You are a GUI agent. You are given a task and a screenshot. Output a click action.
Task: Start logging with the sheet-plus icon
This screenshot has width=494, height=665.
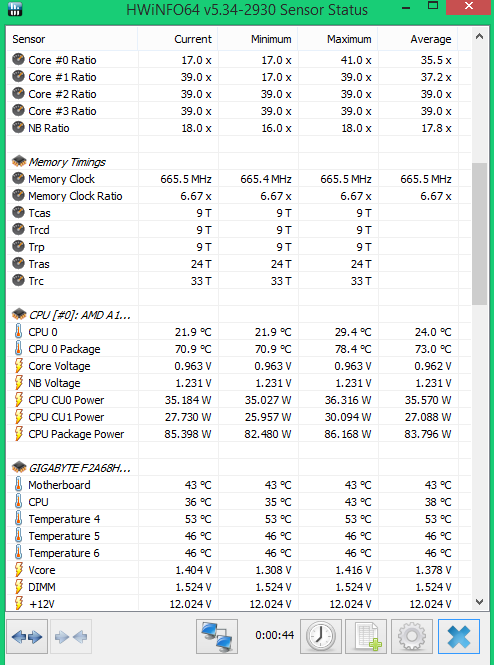click(x=366, y=637)
